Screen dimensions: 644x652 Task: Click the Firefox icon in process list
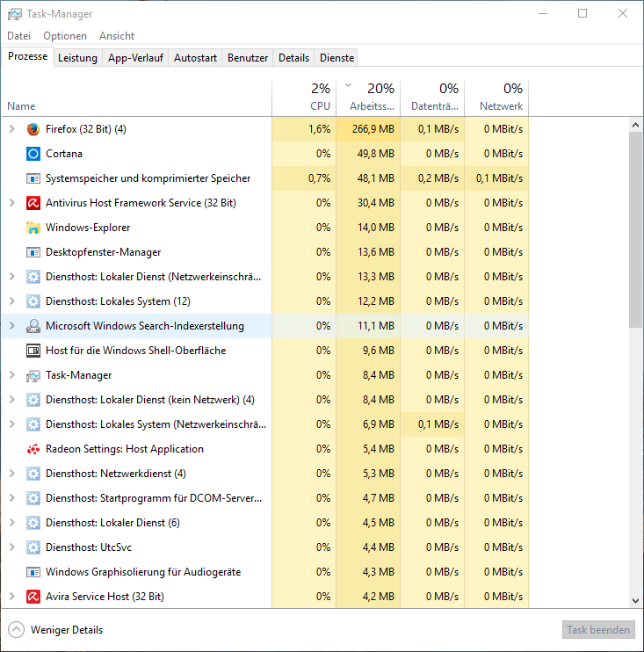point(33,129)
